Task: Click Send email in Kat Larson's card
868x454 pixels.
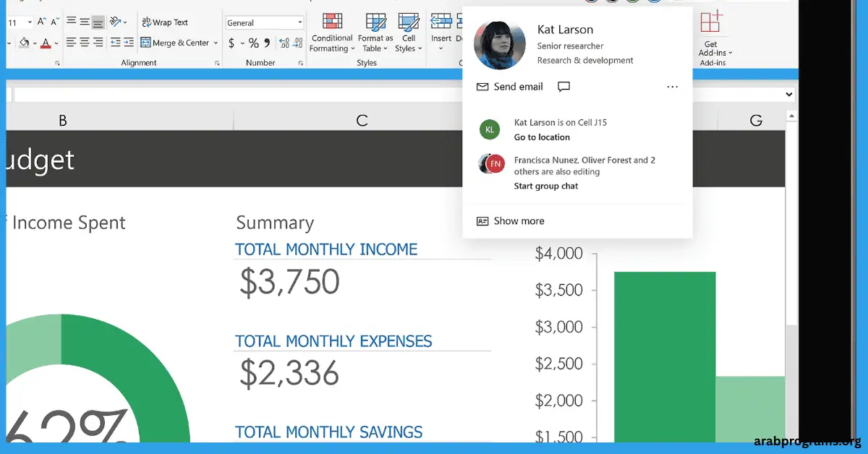Action: (x=510, y=87)
